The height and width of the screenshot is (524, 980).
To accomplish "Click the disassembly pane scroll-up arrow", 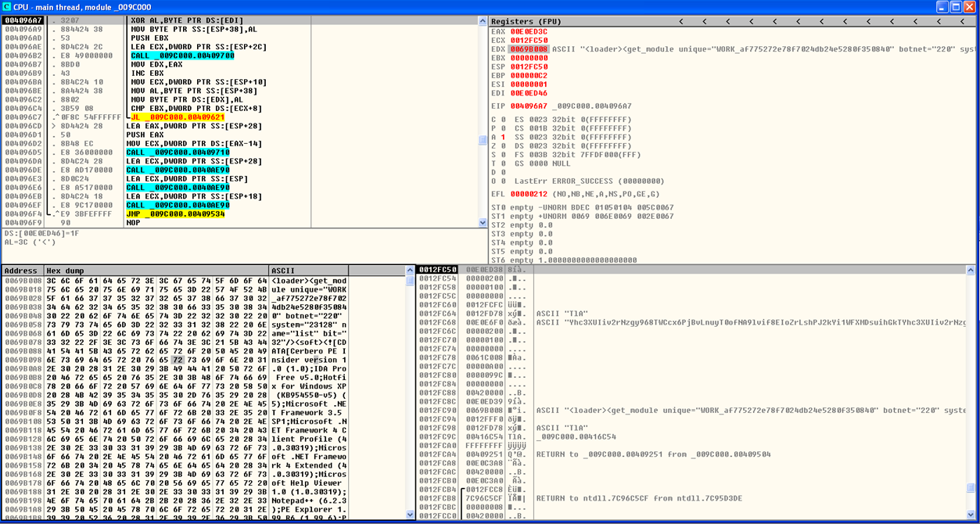I will (x=483, y=20).
